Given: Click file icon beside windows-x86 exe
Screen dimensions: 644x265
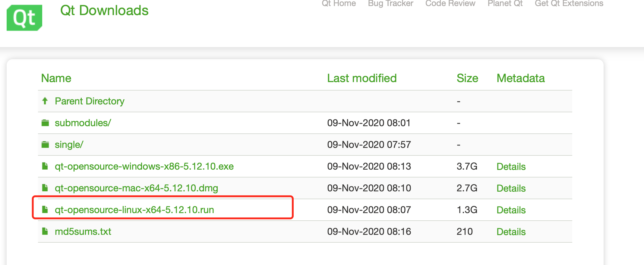Looking at the screenshot, I should [45, 166].
